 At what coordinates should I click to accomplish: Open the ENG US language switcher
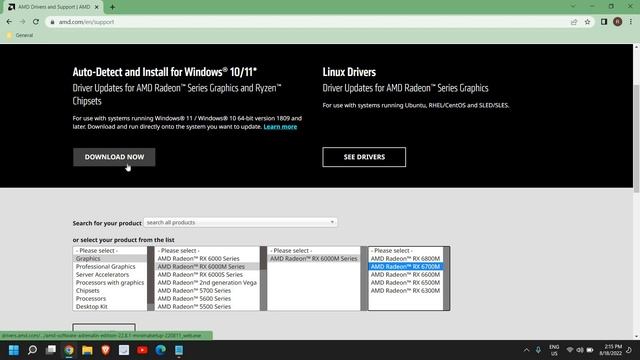click(x=554, y=350)
